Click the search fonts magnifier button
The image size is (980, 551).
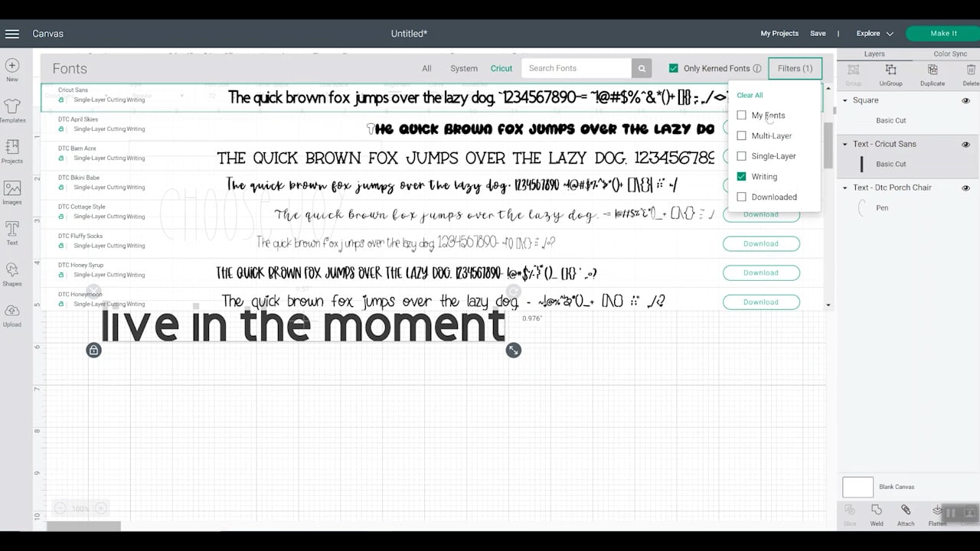click(x=642, y=68)
